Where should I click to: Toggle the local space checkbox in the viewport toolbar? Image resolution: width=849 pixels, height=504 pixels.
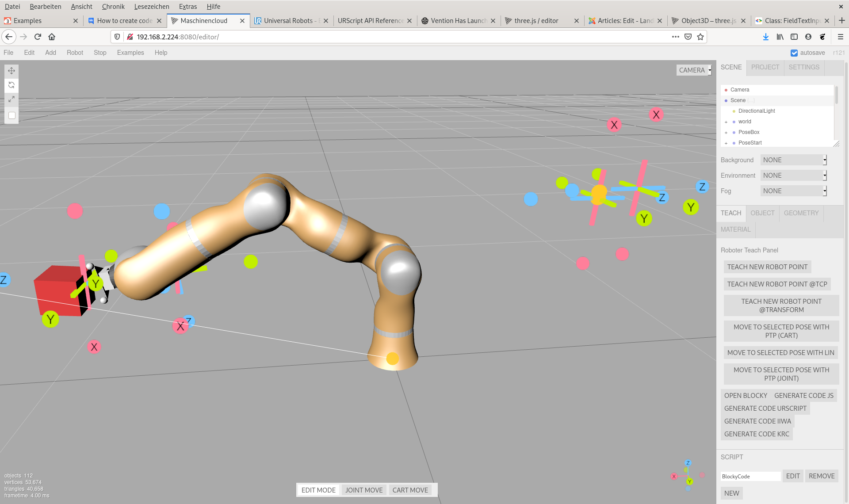coord(12,115)
